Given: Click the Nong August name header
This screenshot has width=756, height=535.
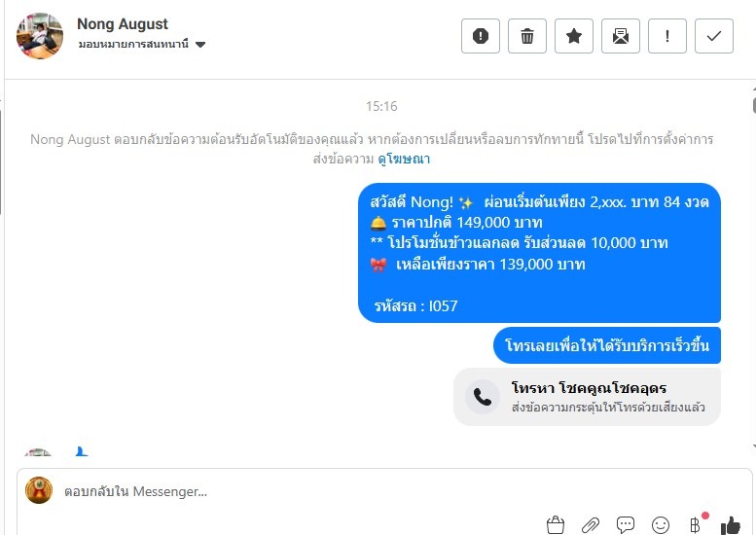Looking at the screenshot, I should pyautogui.click(x=123, y=23).
